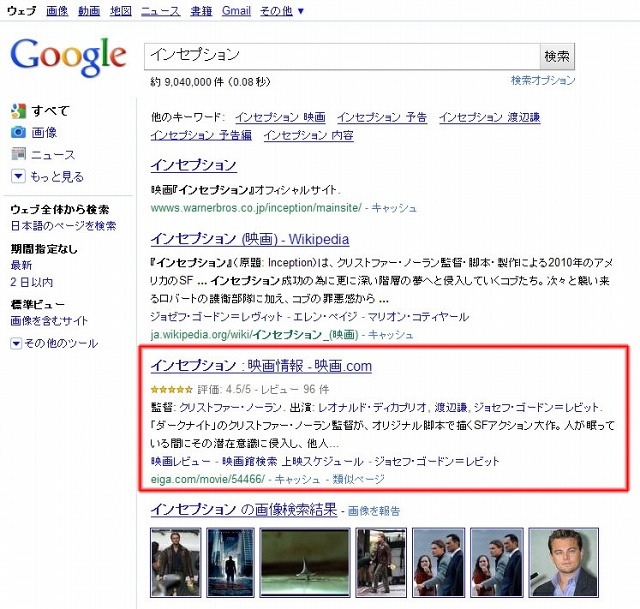Open インセプション : 映画情報 - 映画.com result
Viewport: 640px width, 609px height.
[x=261, y=366]
